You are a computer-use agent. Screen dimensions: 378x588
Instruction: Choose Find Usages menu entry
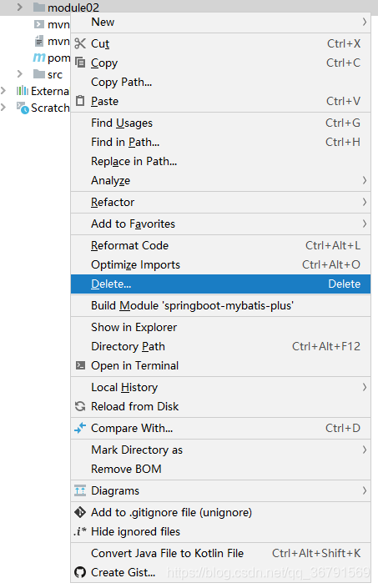click(x=220, y=123)
